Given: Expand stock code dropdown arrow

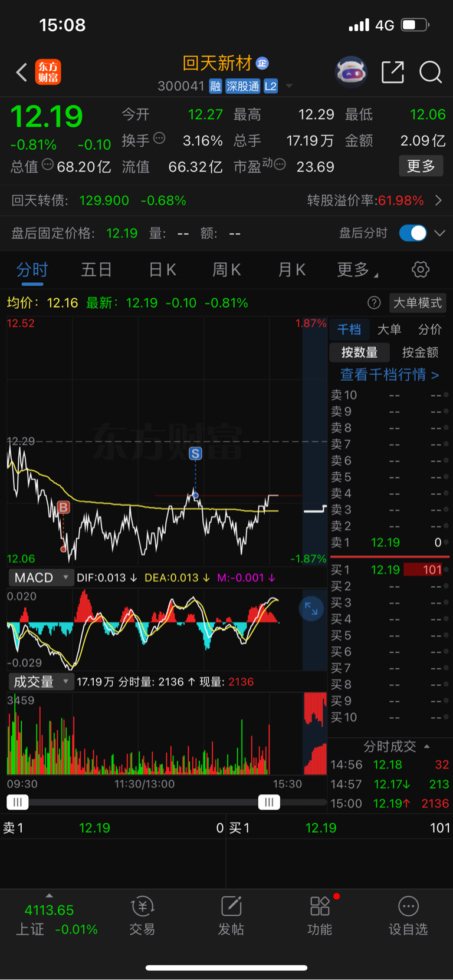Looking at the screenshot, I should 289,86.
